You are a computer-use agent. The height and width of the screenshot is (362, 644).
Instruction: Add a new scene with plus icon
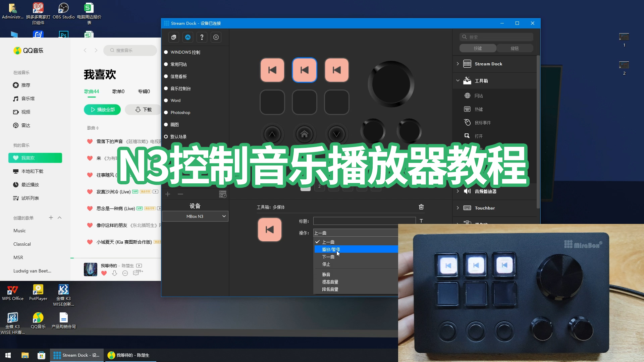click(x=168, y=194)
